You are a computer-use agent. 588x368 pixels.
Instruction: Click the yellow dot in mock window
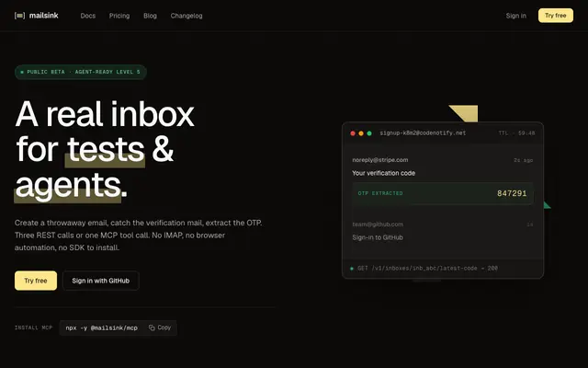click(x=361, y=133)
